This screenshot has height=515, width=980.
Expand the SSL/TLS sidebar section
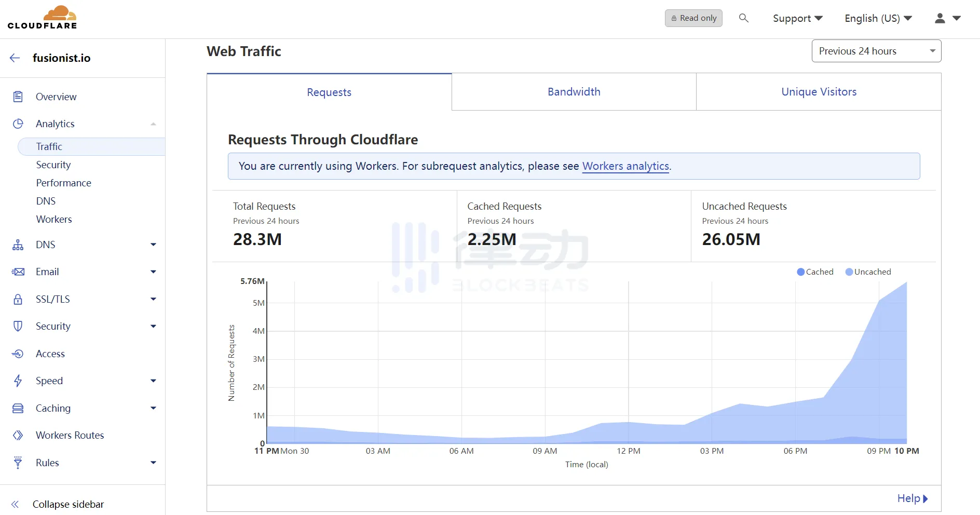(x=153, y=299)
